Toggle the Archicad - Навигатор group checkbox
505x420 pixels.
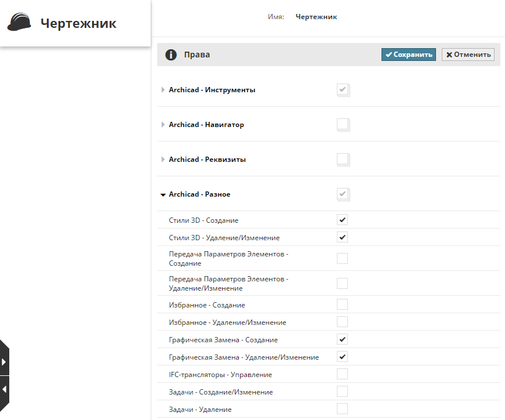point(343,125)
